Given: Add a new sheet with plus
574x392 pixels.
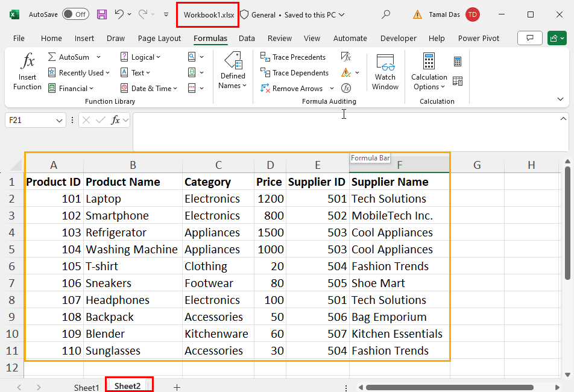Looking at the screenshot, I should (x=177, y=387).
